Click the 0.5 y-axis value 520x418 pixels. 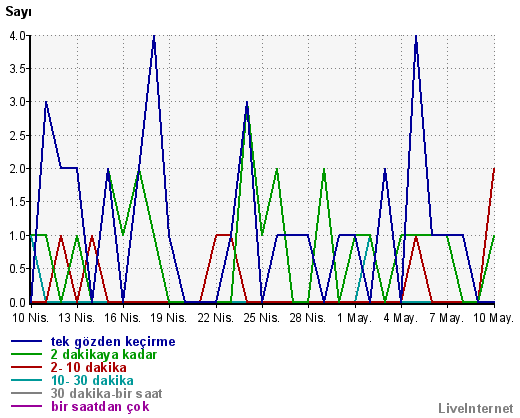18,269
